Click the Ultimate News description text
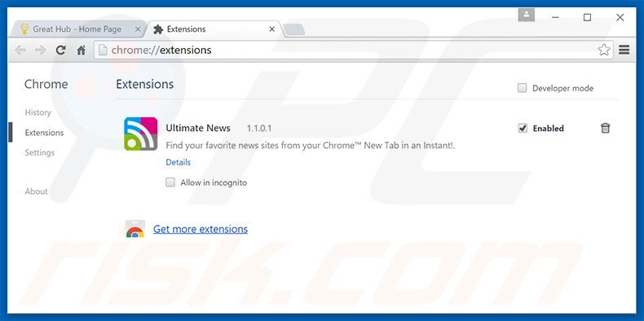 coord(311,145)
